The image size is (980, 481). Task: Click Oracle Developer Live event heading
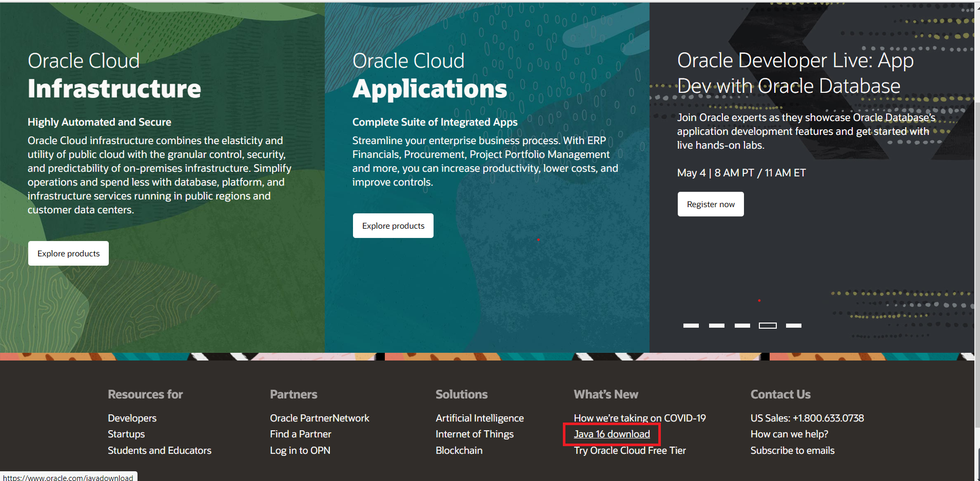795,73
